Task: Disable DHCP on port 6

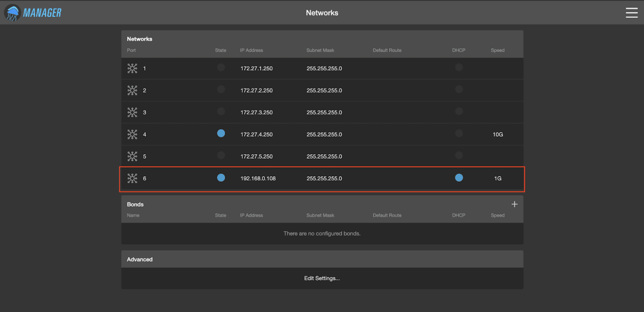Action: [459, 177]
